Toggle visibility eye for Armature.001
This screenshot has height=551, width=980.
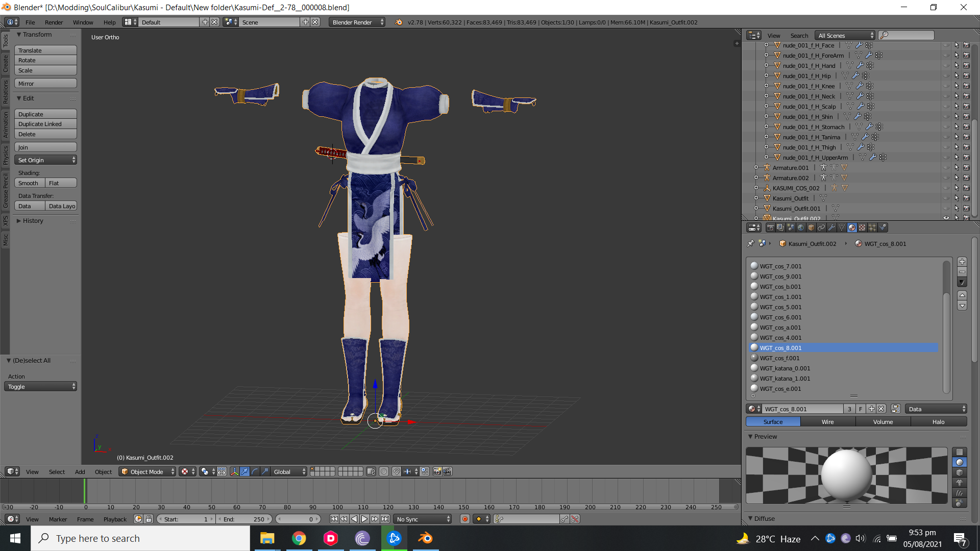946,168
